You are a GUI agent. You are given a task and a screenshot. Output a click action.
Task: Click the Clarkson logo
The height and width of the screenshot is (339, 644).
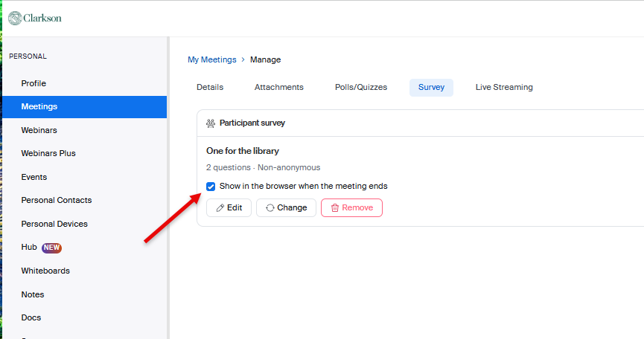35,17
